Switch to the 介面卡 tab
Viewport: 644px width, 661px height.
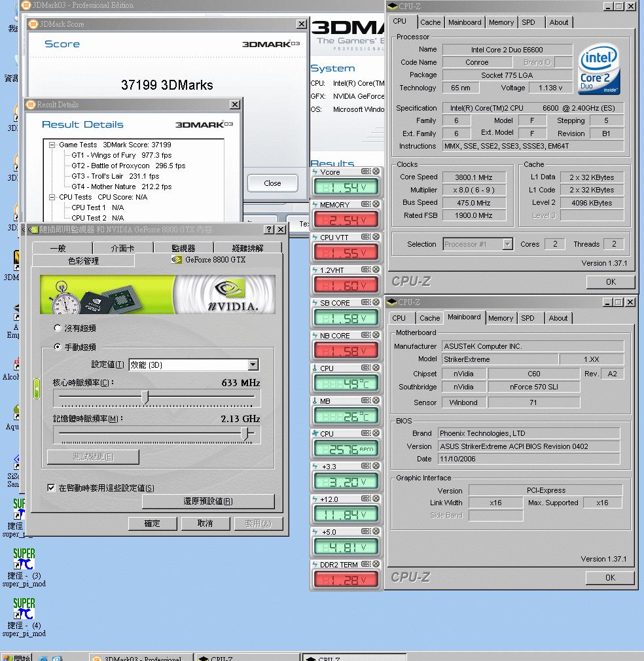pyautogui.click(x=122, y=248)
